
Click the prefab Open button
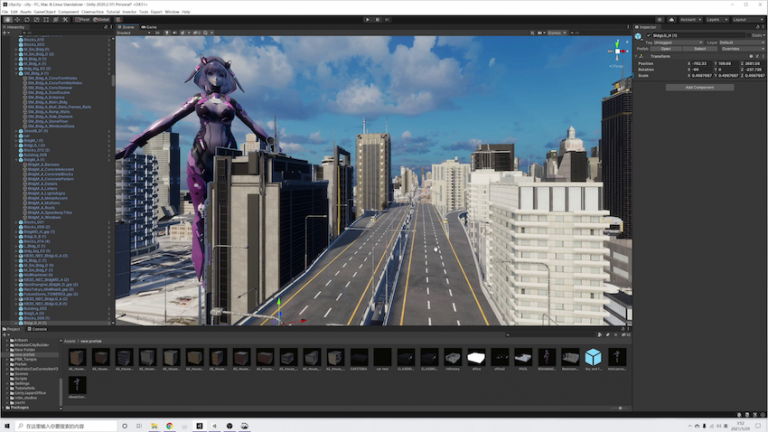666,48
